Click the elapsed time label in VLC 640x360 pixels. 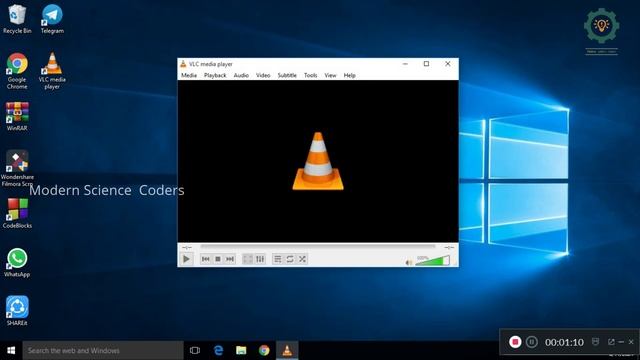187,247
